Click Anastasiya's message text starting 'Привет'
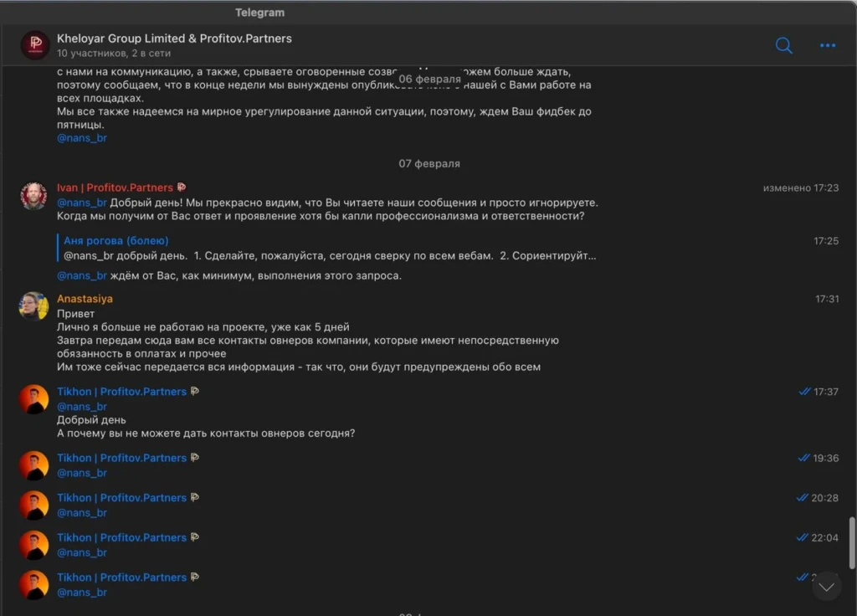This screenshot has height=616, width=857. (x=308, y=340)
